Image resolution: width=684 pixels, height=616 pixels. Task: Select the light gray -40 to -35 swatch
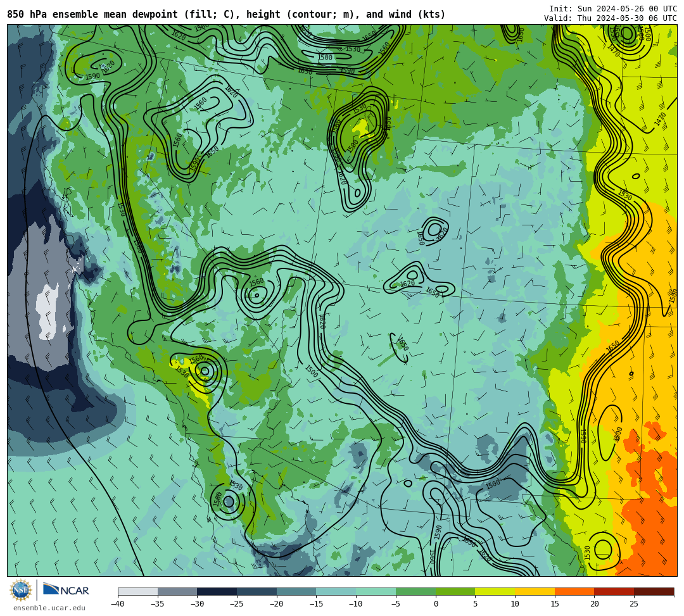[138, 591]
